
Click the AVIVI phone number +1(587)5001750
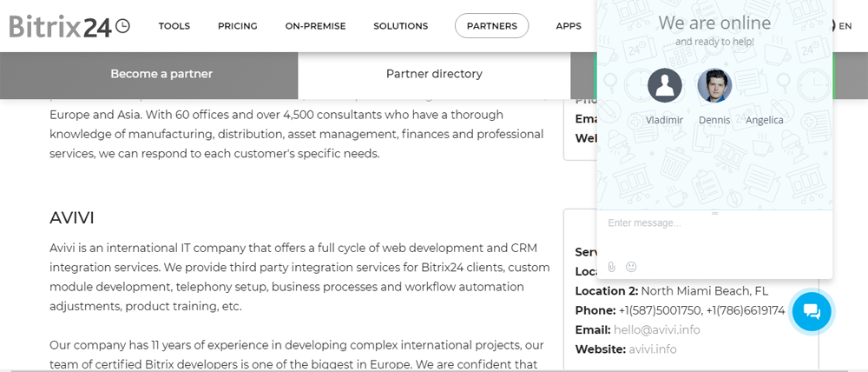point(660,310)
